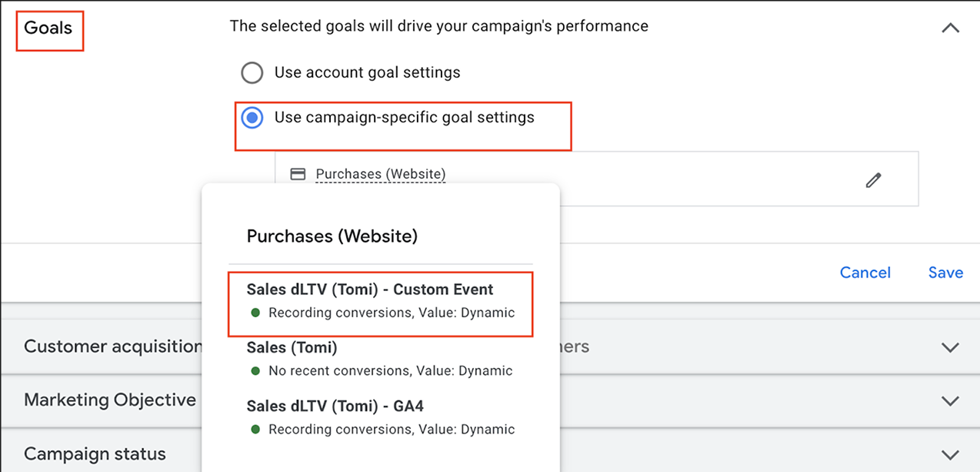
Task: Select "Use account goal settings" radio button
Action: coord(252,73)
